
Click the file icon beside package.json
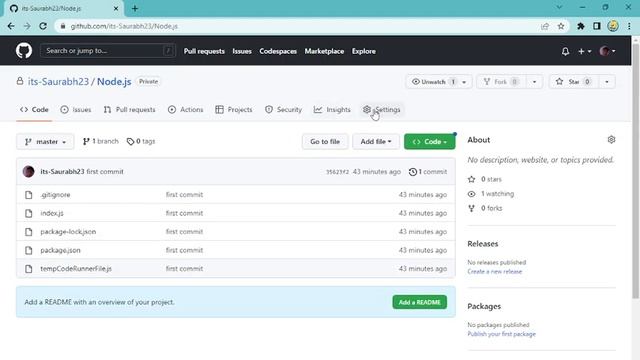29,250
